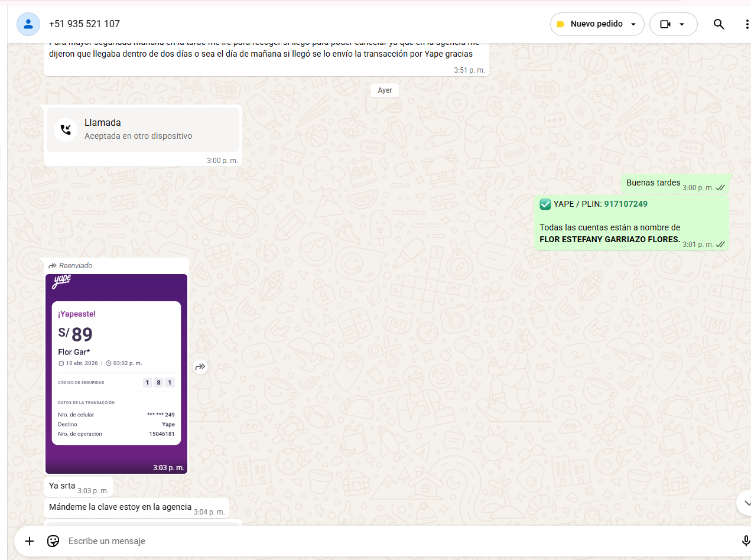Forward the Yape receipt image
The width and height of the screenshot is (751, 560).
point(200,367)
